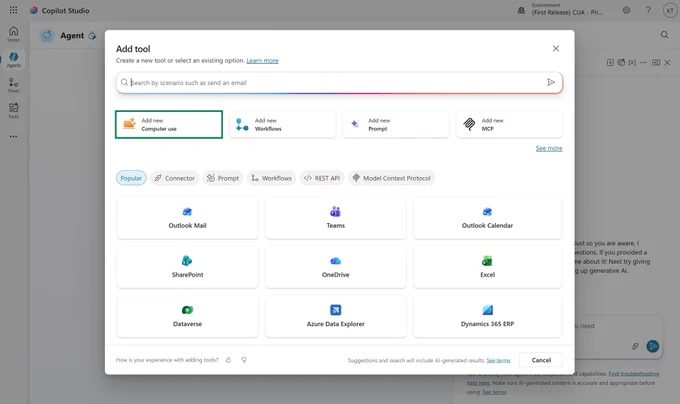Image resolution: width=680 pixels, height=404 pixels.
Task: Click the attachment paperclip in chat panel
Action: [635, 346]
